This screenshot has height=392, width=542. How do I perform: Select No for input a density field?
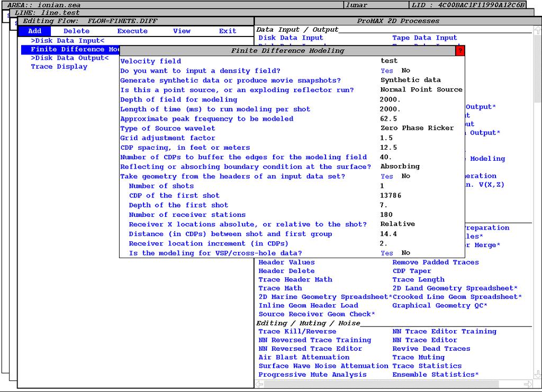point(406,70)
